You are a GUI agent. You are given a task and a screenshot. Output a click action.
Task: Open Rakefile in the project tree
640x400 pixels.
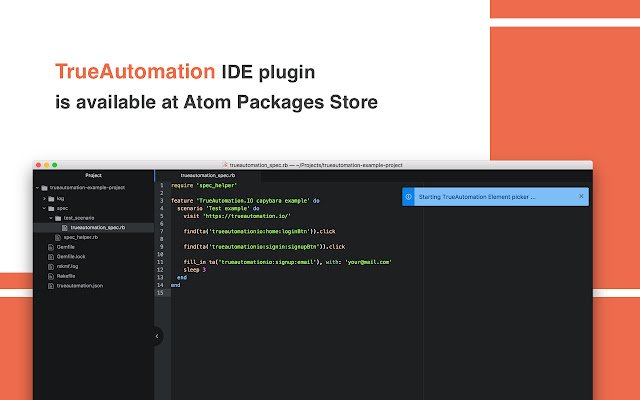[x=66, y=276]
